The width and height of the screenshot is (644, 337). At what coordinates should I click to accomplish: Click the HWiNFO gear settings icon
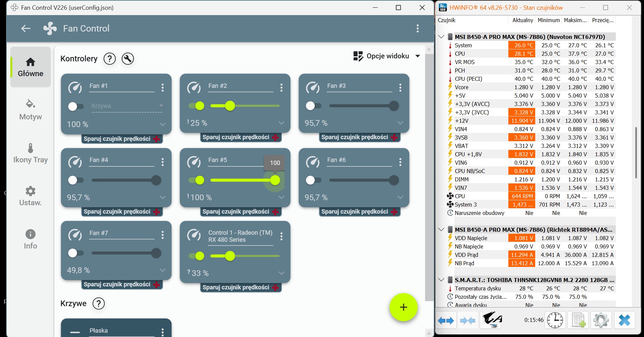601,320
